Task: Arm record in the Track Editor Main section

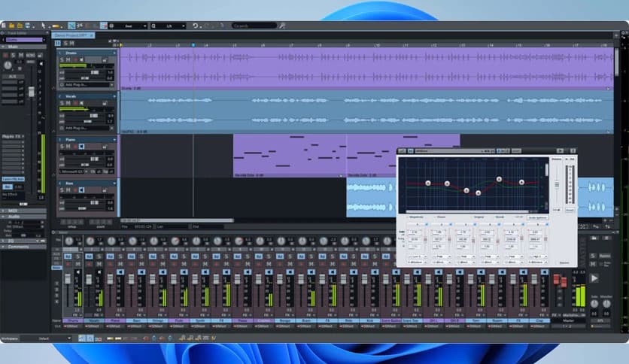Action: pos(5,56)
